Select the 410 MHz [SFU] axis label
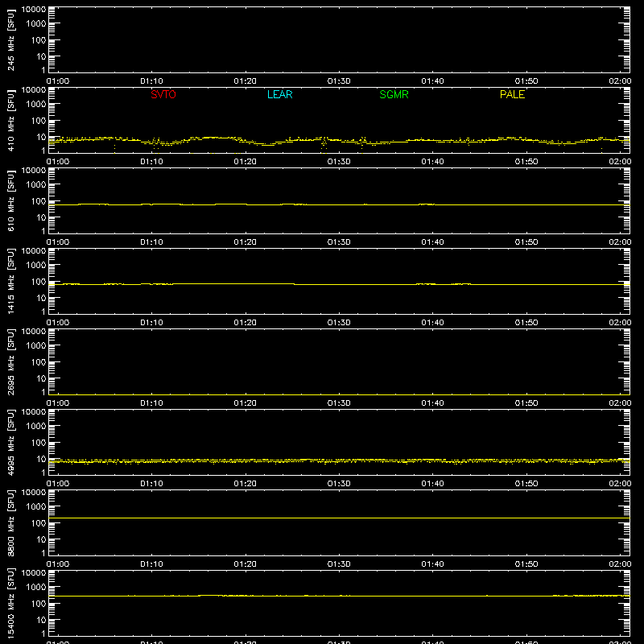This screenshot has height=644, width=644. coord(10,120)
